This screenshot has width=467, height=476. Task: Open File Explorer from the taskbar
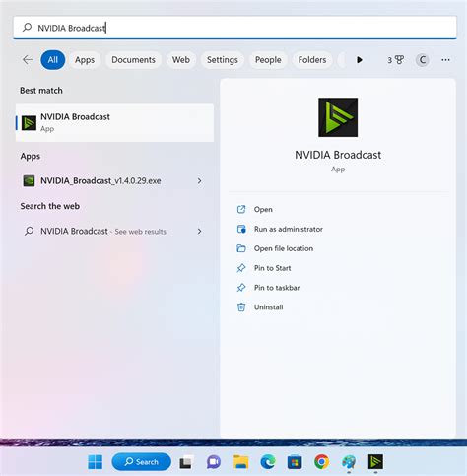click(x=241, y=462)
